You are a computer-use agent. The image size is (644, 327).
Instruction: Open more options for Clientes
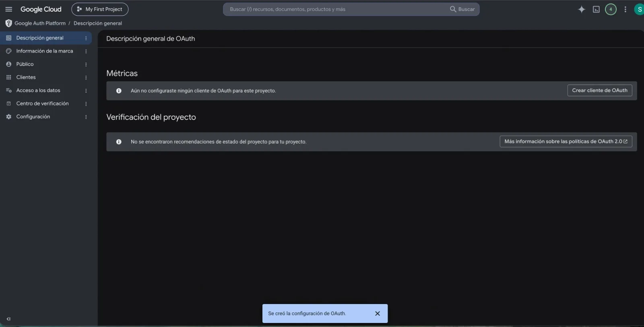86,77
